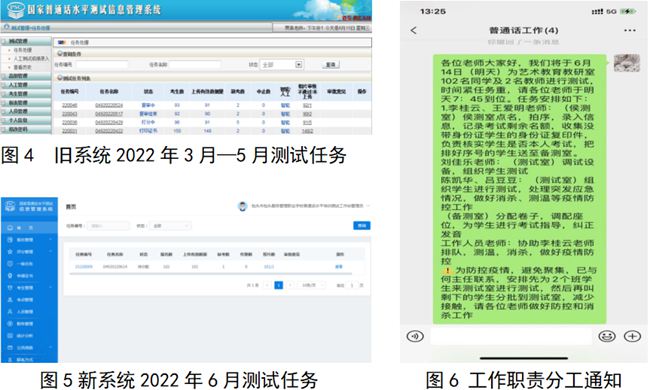Open the status dropdown in new system
650x390 pixels.
point(170,226)
